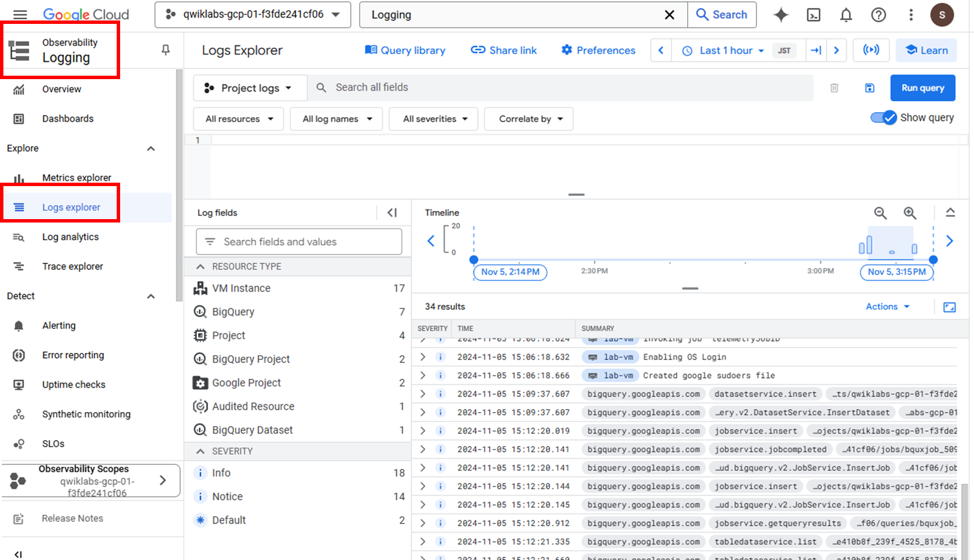Clear the query trash icon
This screenshot has height=560, width=974.
coord(834,88)
